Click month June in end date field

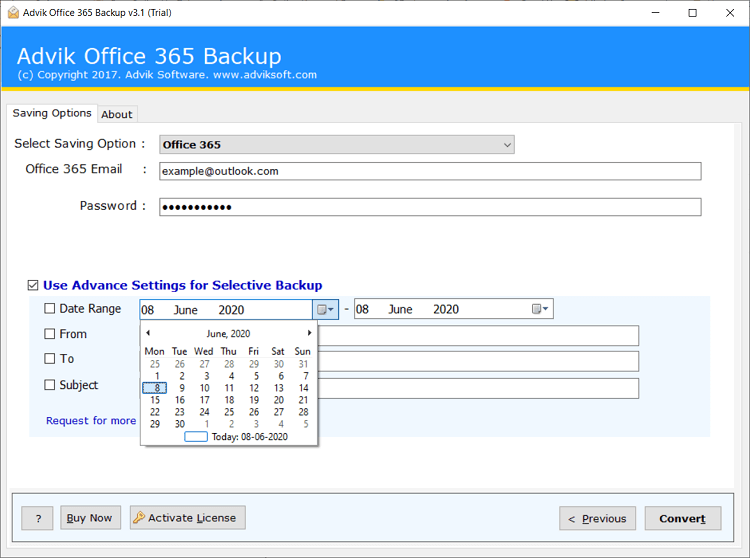tap(400, 309)
